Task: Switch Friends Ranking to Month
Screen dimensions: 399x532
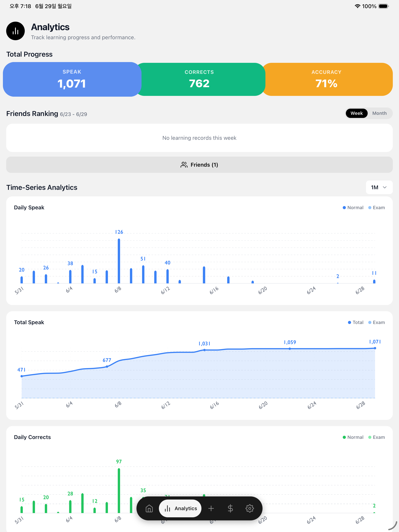Action: [x=379, y=113]
